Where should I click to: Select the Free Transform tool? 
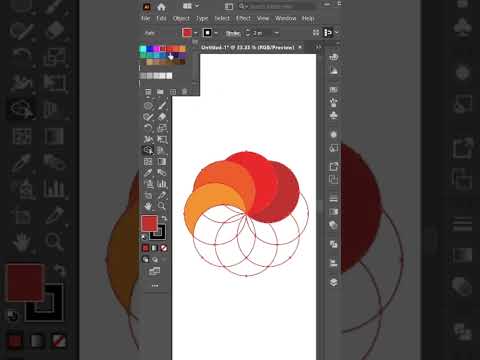(x=162, y=139)
